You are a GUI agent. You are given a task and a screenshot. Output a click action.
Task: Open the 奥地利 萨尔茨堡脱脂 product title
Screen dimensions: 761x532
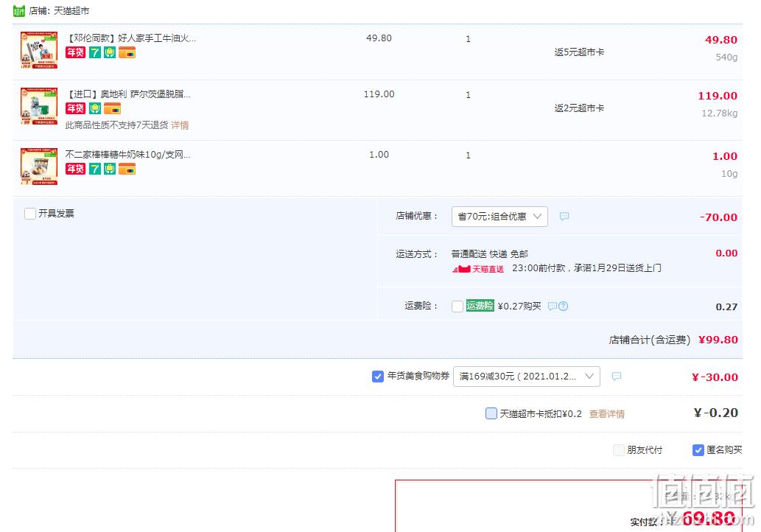[x=128, y=94]
